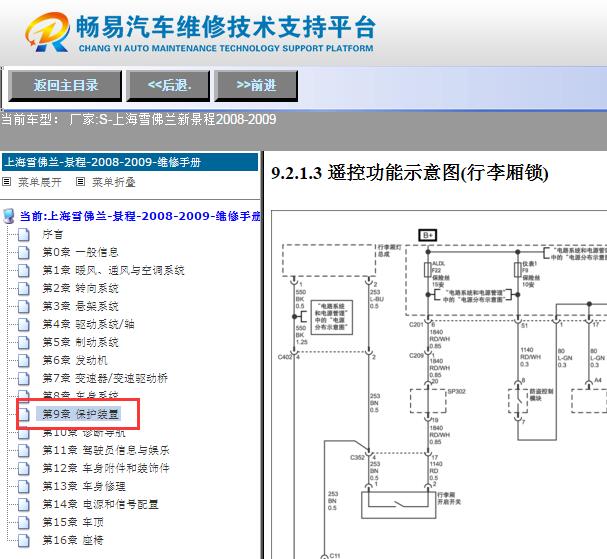The image size is (607, 559).
Task: Open 第13章 车身修理
Action: 84,486
